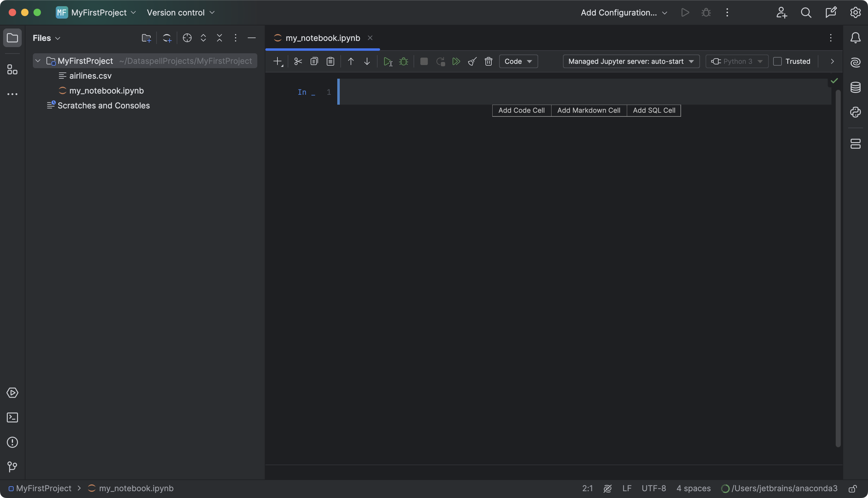Expand all items in Files panel
The width and height of the screenshot is (868, 498).
[x=203, y=37]
